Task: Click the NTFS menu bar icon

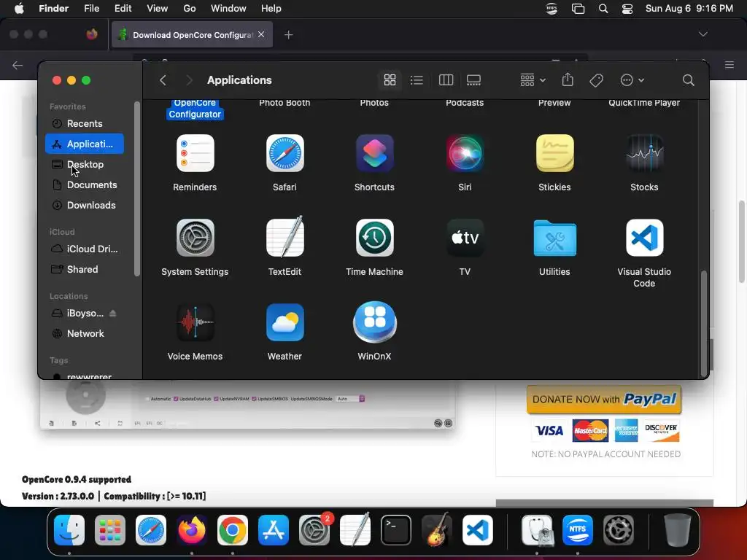Action: [x=551, y=9]
